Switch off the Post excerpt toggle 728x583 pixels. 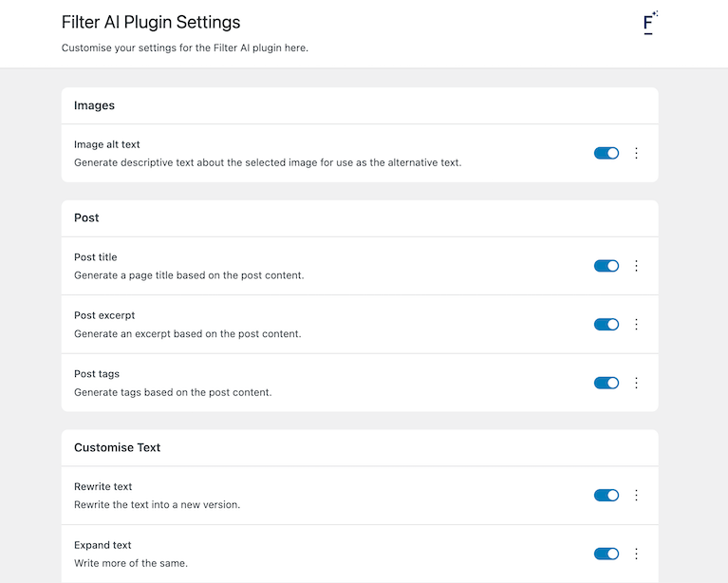[x=607, y=324]
